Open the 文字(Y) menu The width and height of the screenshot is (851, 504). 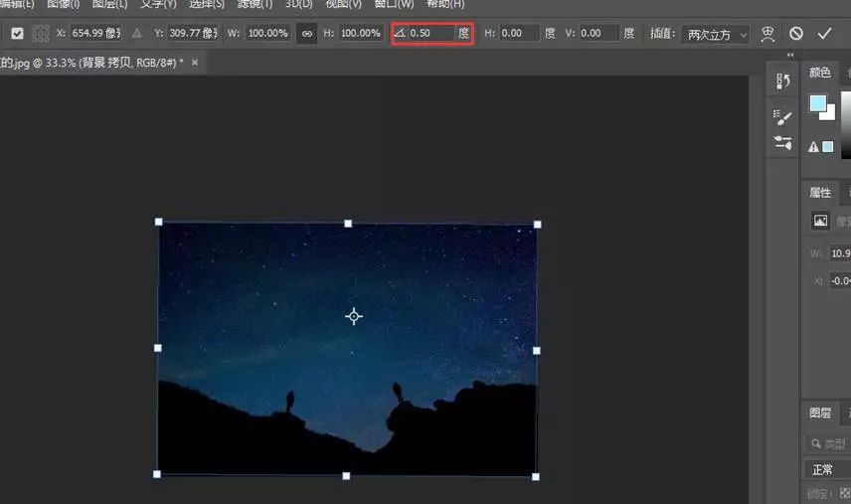[x=158, y=4]
